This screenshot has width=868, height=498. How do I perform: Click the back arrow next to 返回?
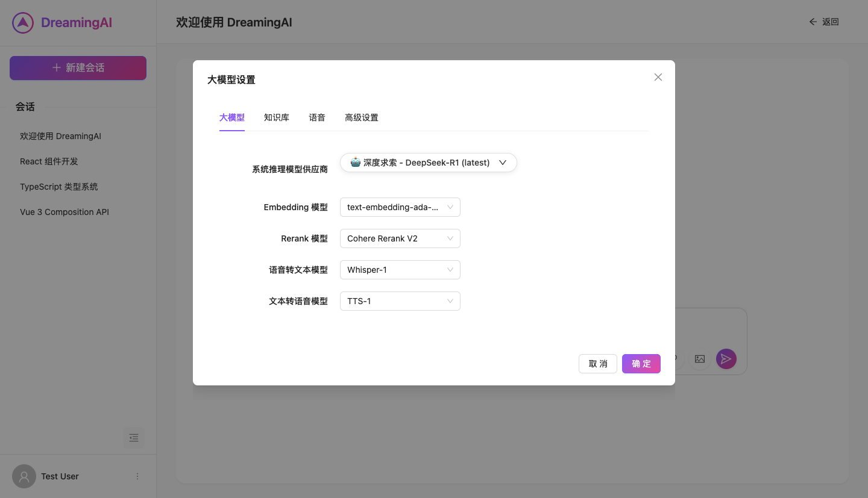pos(813,21)
